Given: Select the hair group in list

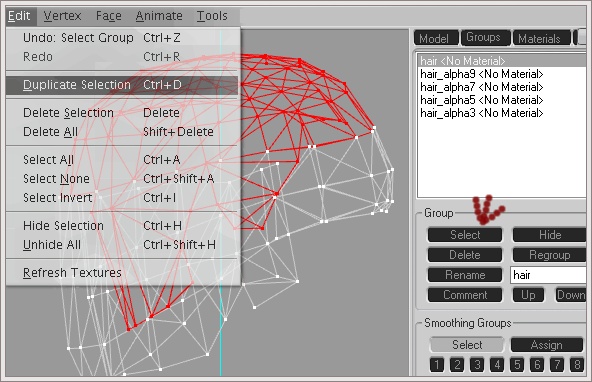Looking at the screenshot, I should (x=502, y=61).
